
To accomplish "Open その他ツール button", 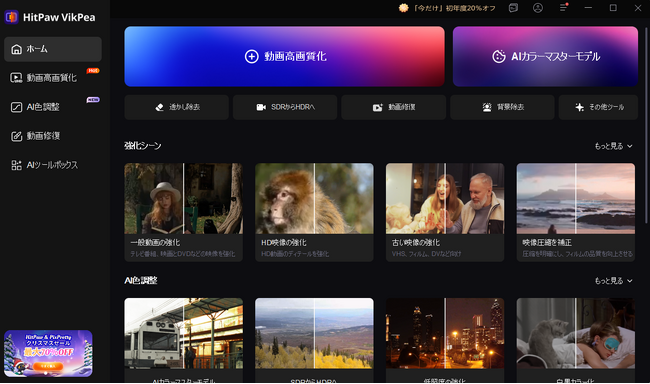I will click(x=598, y=107).
